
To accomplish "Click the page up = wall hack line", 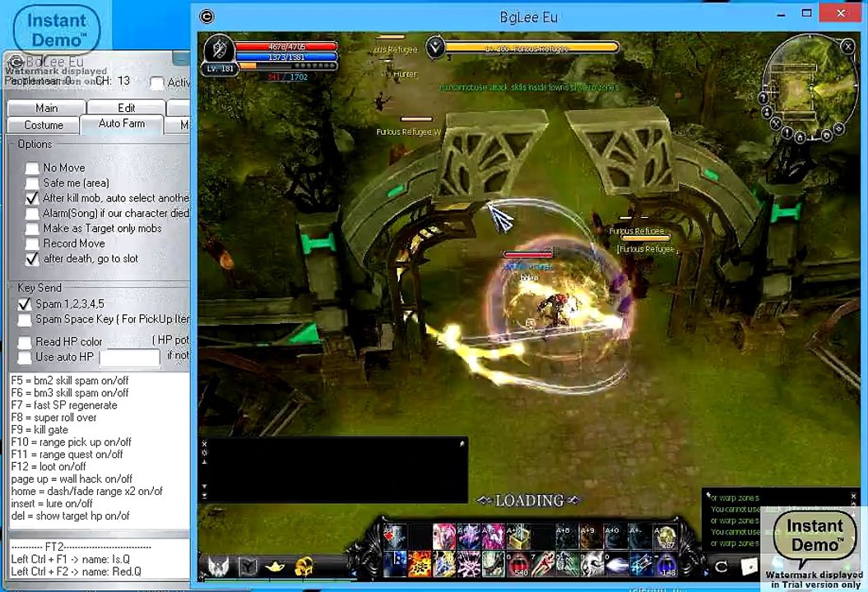I will pos(72,479).
